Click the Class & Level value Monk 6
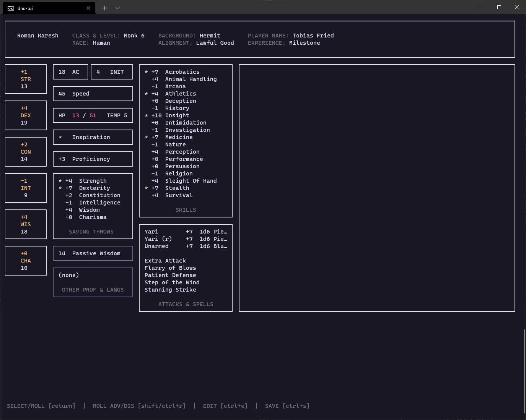Viewport: 526px width, 420px height. pos(134,36)
